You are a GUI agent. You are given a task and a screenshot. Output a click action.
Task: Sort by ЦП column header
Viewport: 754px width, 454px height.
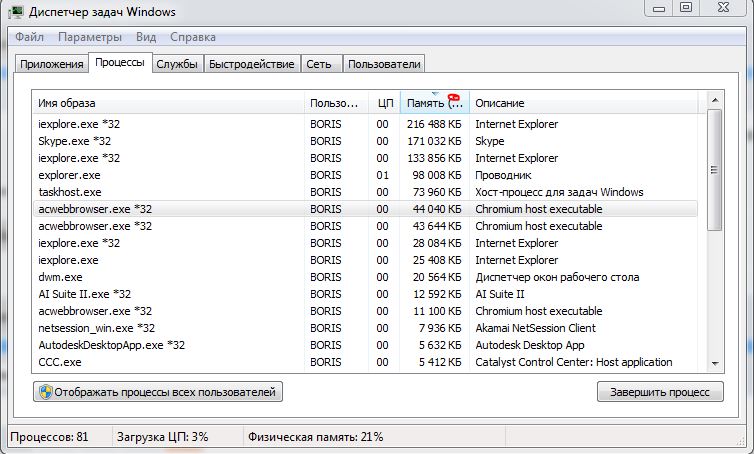(384, 103)
